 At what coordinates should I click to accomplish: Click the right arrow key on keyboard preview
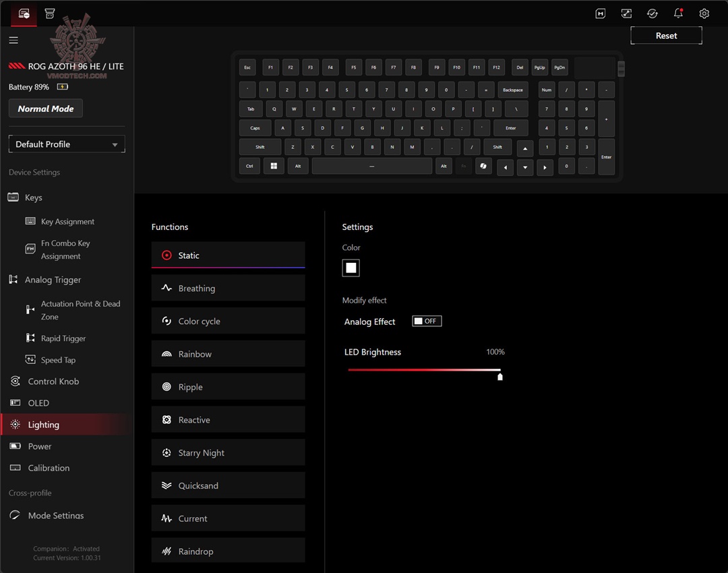(x=545, y=167)
